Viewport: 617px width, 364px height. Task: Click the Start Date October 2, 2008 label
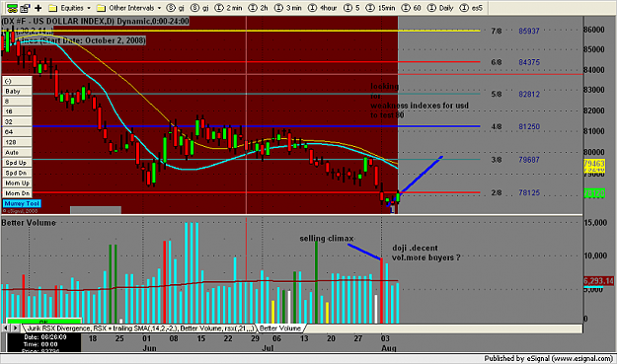(x=93, y=40)
